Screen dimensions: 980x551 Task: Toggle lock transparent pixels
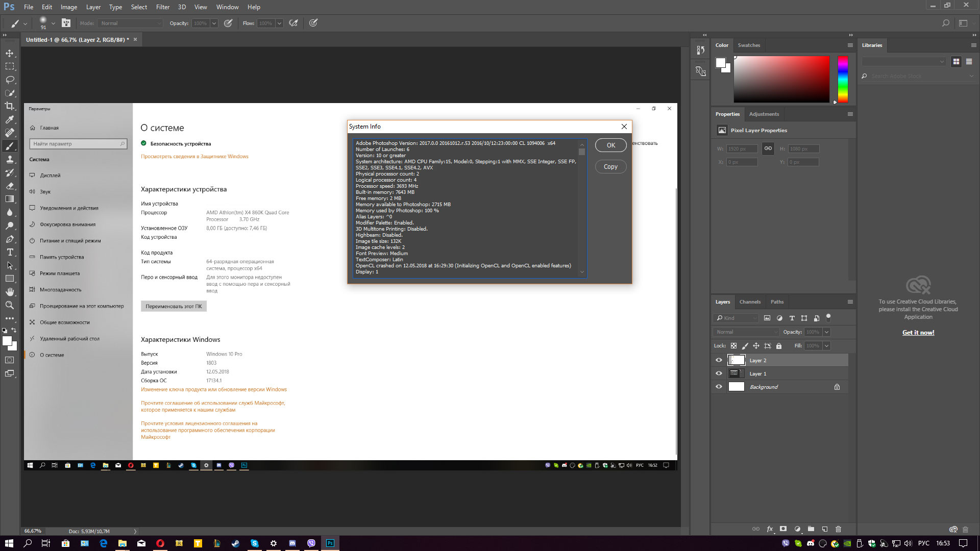(733, 346)
